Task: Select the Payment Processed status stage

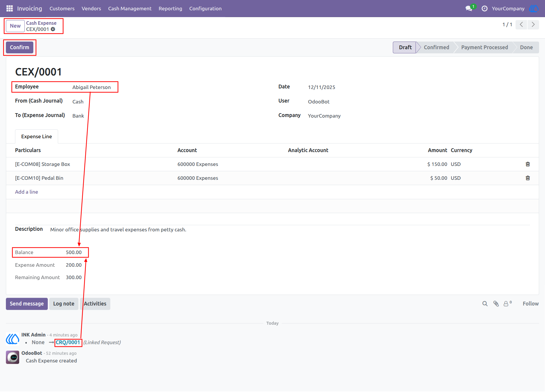Action: [x=485, y=47]
